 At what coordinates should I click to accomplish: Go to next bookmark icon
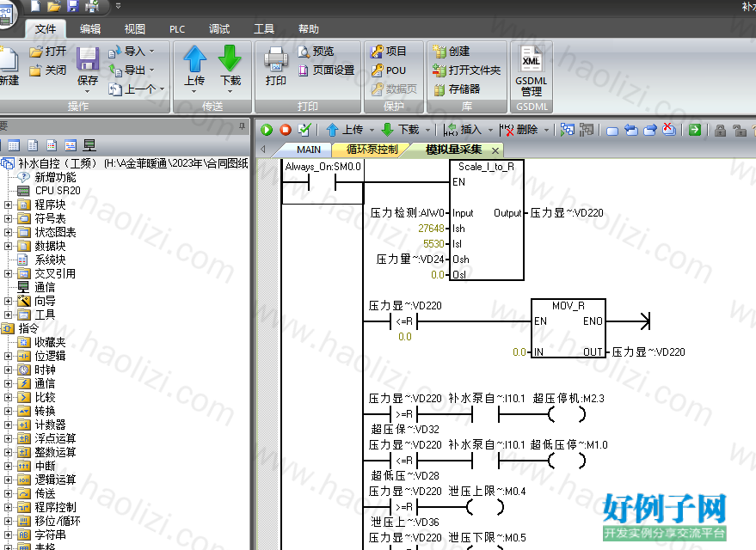point(650,130)
